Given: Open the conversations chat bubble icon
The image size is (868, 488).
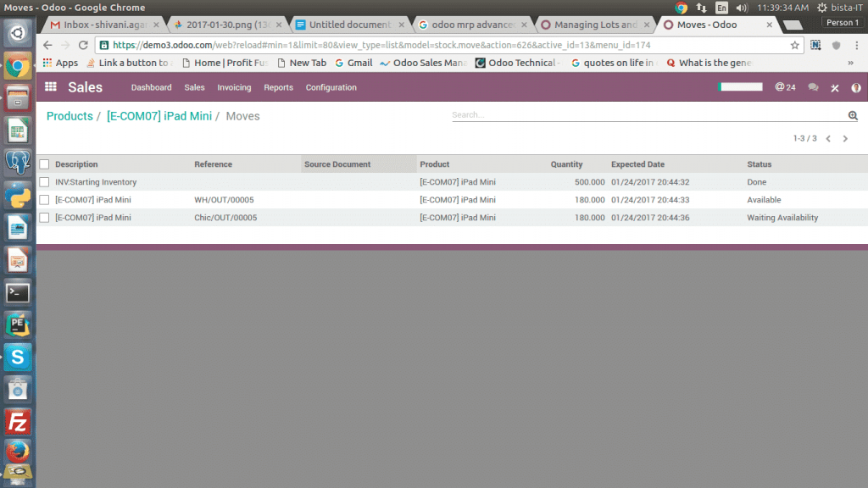Looking at the screenshot, I should pos(813,87).
